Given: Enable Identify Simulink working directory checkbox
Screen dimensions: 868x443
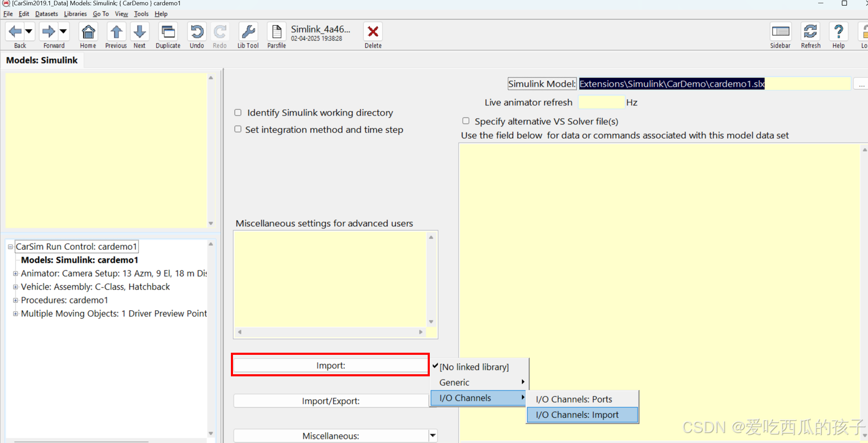Looking at the screenshot, I should pos(238,112).
